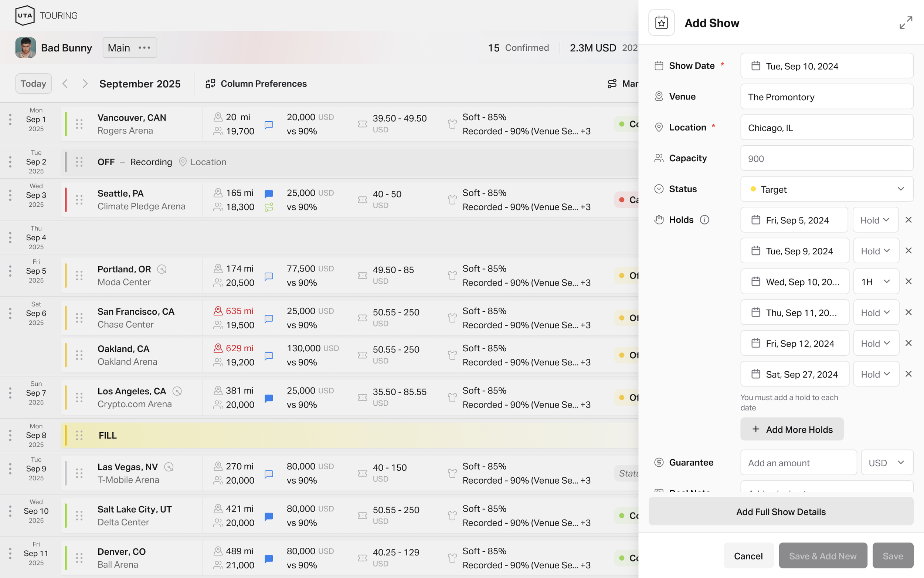Click the Holds info icon

coord(704,220)
